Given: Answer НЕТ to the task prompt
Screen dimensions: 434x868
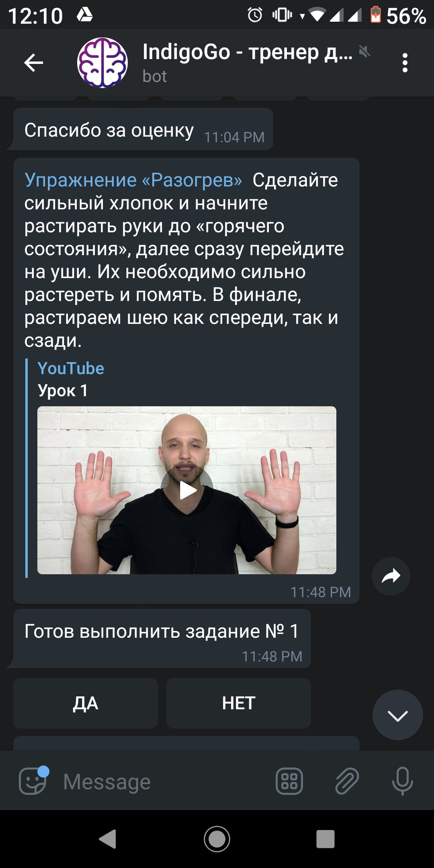Looking at the screenshot, I should (239, 703).
